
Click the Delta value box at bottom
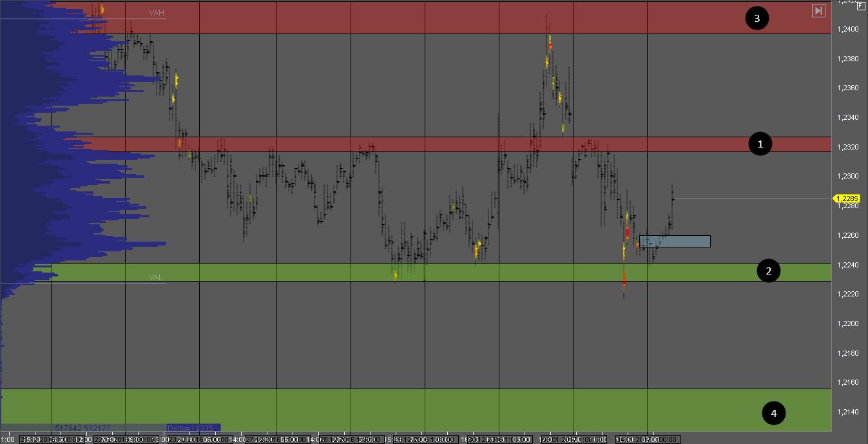tap(193, 428)
